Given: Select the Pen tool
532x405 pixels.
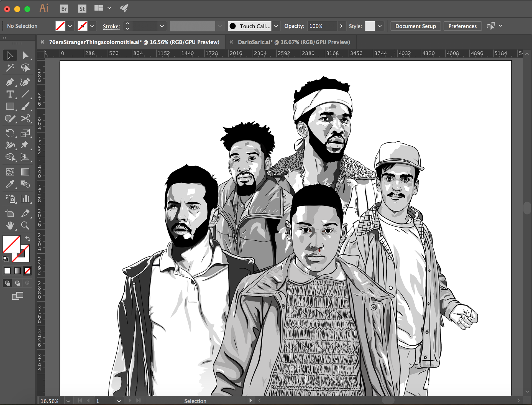Looking at the screenshot, I should 10,82.
